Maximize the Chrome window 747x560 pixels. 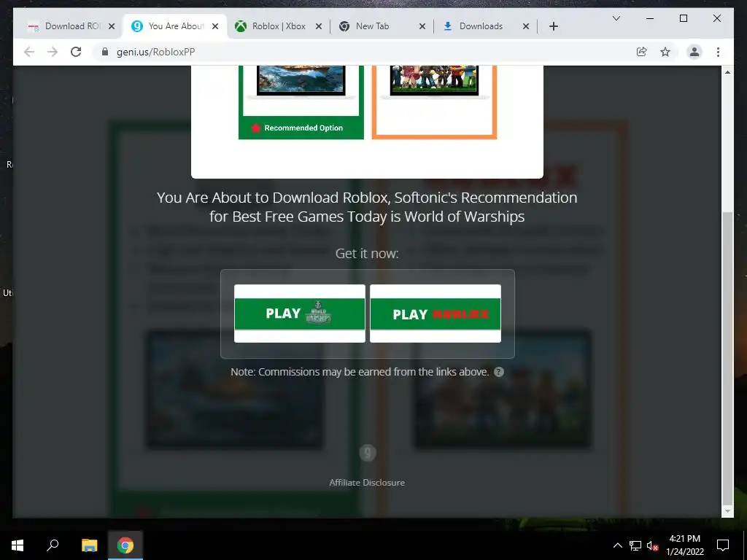pyautogui.click(x=683, y=18)
